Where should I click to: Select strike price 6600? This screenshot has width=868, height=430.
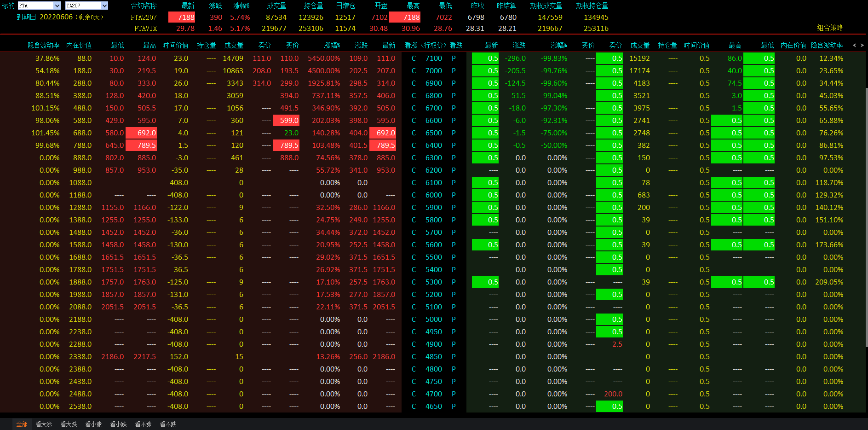coord(433,121)
